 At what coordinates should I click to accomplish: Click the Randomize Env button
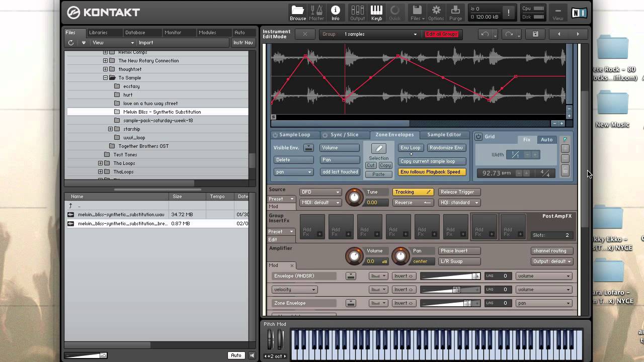click(x=446, y=148)
